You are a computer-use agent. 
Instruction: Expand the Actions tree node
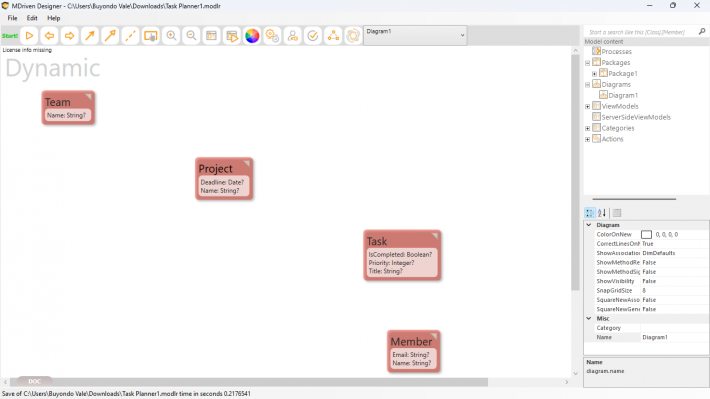(588, 139)
